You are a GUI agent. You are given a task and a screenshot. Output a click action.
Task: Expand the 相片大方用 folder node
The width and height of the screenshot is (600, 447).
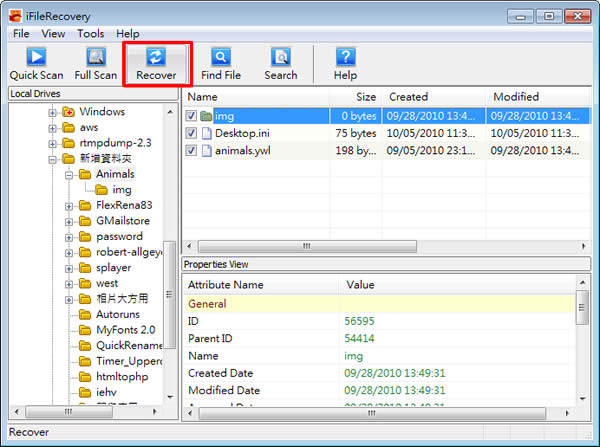pyautogui.click(x=69, y=300)
